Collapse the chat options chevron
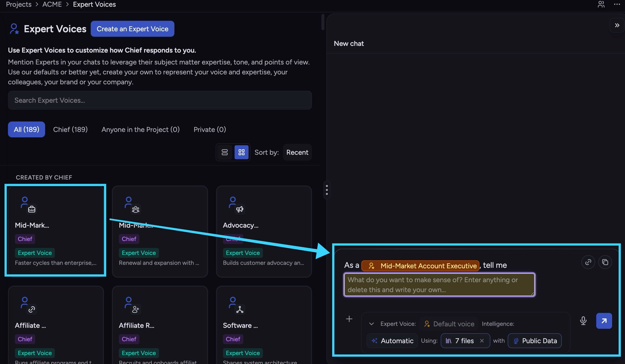Image resolution: width=625 pixels, height=364 pixels. (371, 324)
